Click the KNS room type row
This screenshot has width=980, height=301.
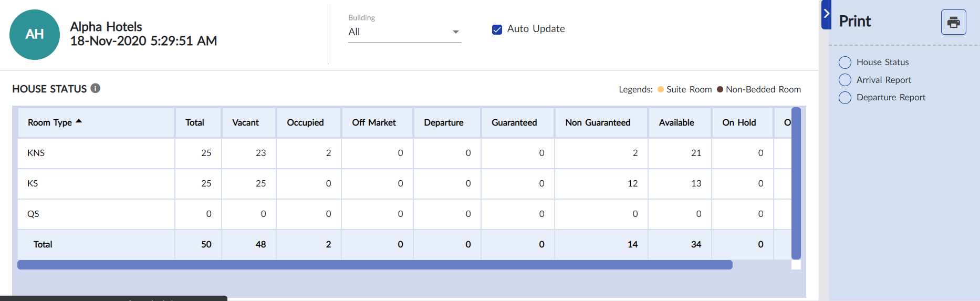pos(36,153)
